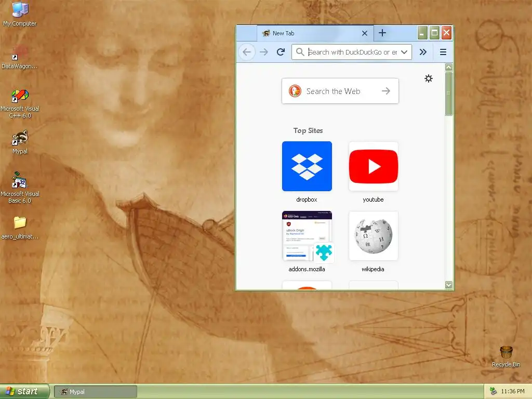Focus the DuckDuckGo address bar
532x399 pixels.
click(x=352, y=52)
